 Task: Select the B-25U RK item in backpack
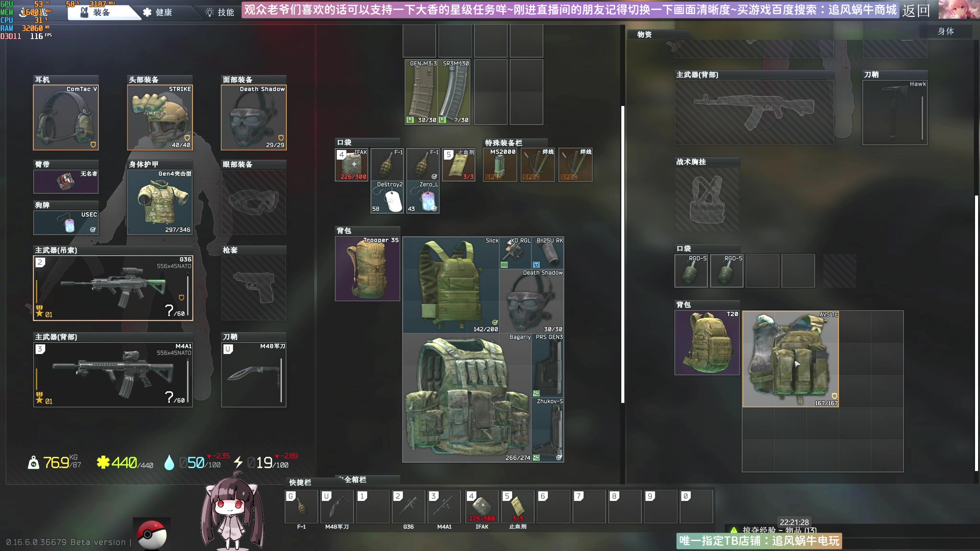pyautogui.click(x=547, y=253)
